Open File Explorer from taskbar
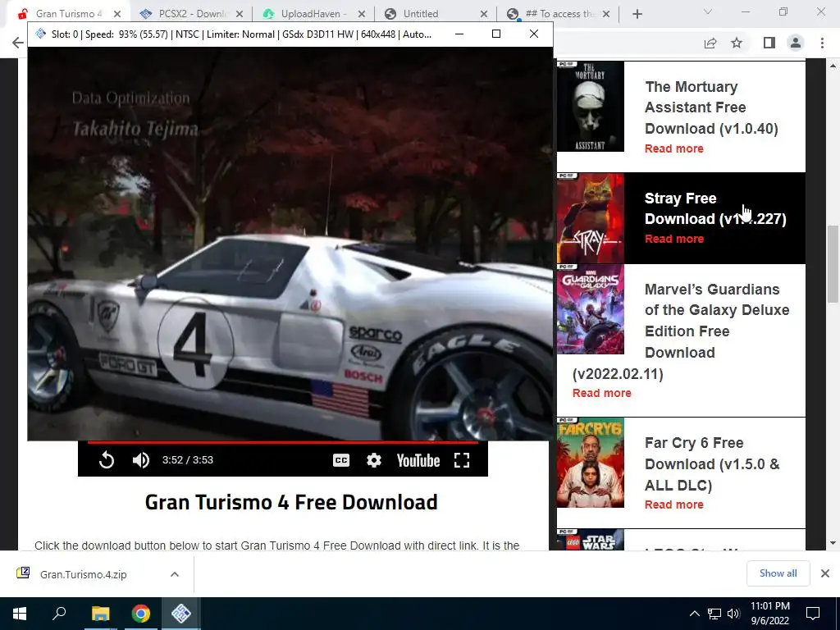 [100, 614]
